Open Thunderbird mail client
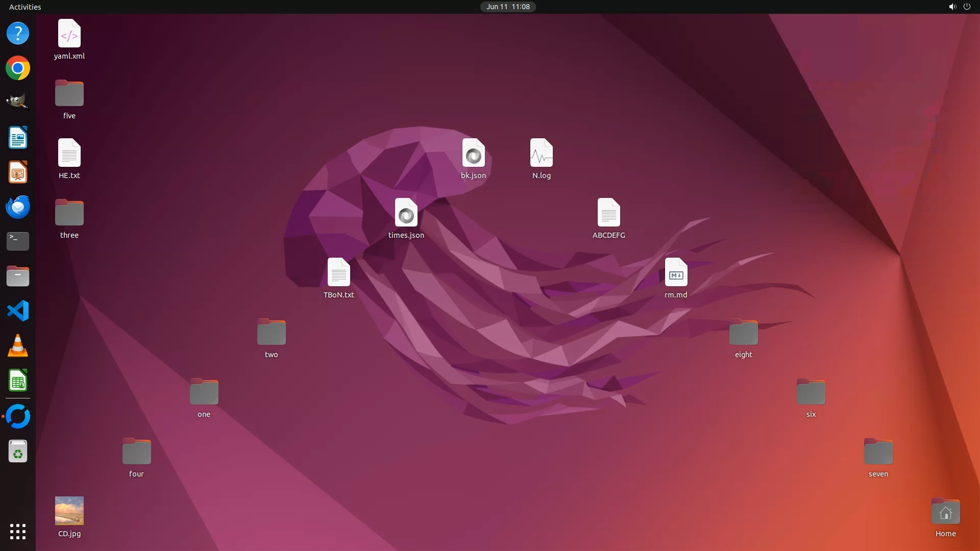 [x=18, y=207]
